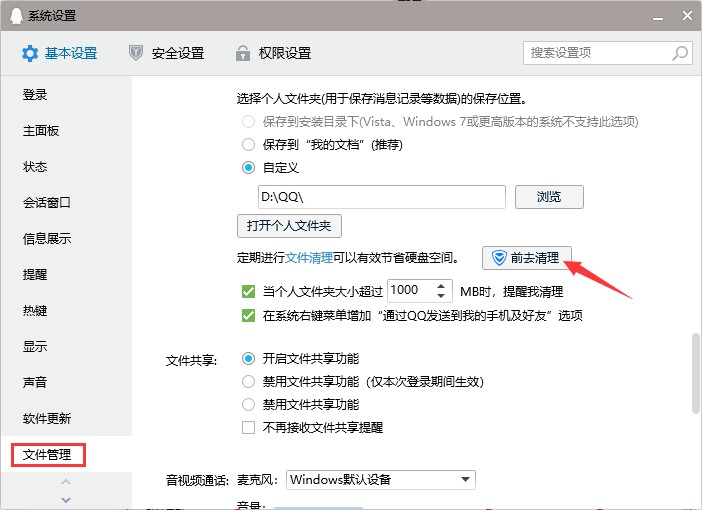This screenshot has width=702, height=510.
Task: Select 热键 in the sidebar
Action: coord(35,311)
